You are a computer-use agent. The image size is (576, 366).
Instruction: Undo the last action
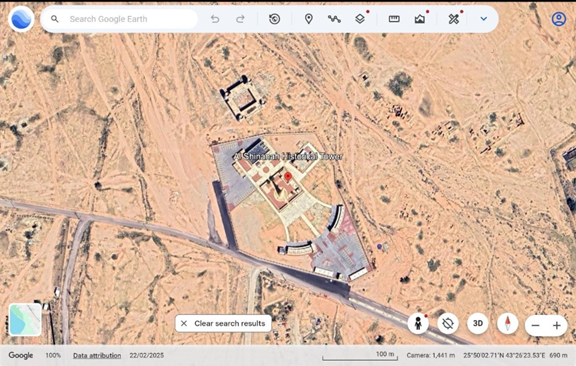(215, 19)
